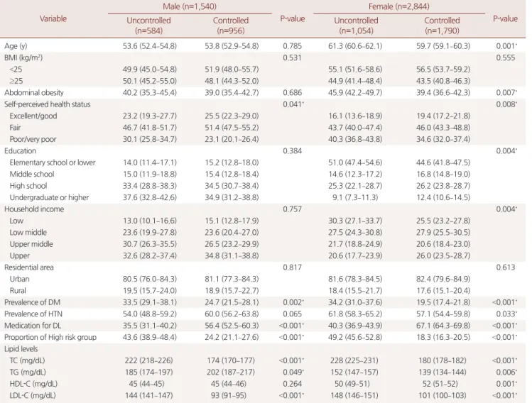Click the HTN p-value '0.065'

tap(292, 314)
